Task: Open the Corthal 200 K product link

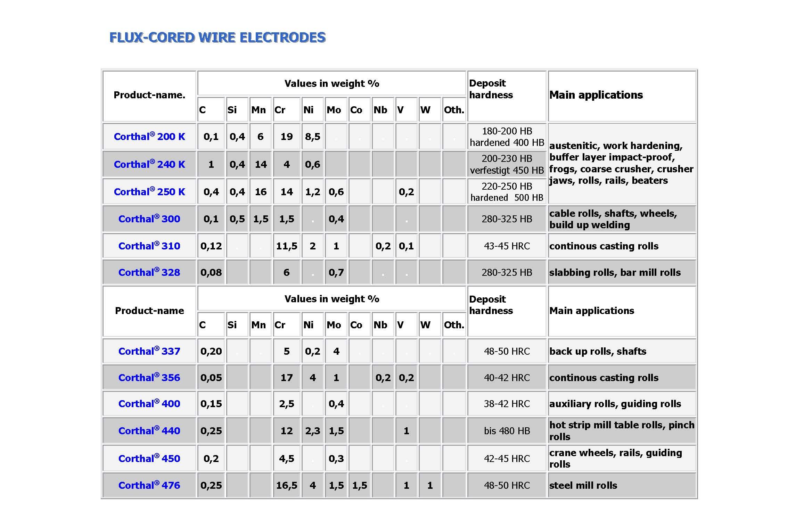Action: (x=149, y=137)
